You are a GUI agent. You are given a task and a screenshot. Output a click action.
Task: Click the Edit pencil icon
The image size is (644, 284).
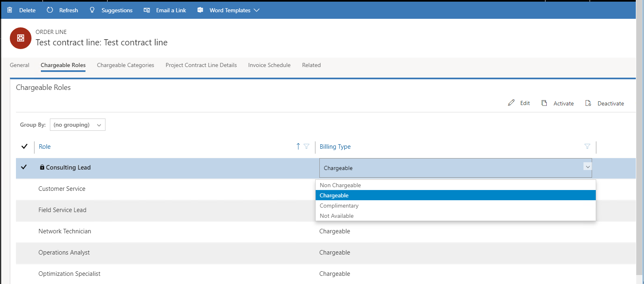click(511, 103)
